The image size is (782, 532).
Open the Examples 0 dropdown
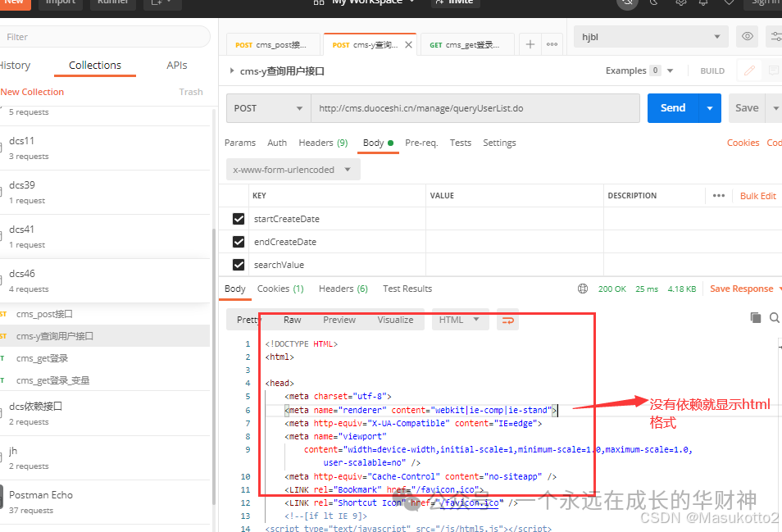coord(639,70)
